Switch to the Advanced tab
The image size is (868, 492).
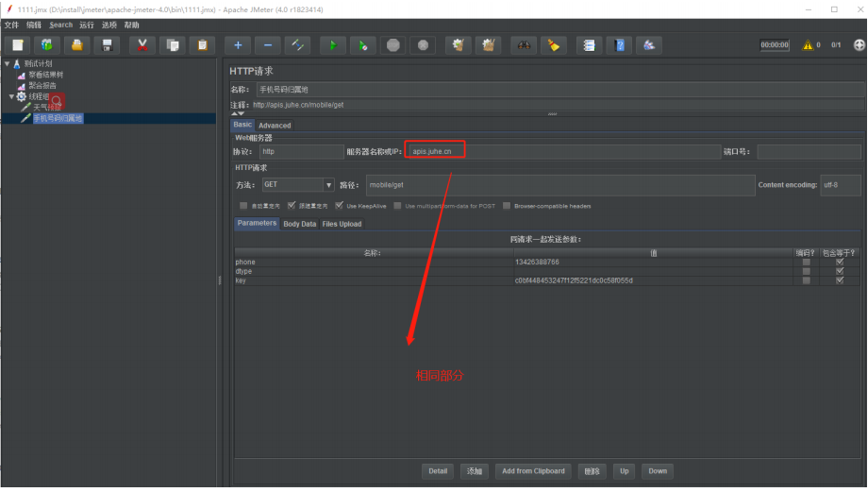point(275,126)
